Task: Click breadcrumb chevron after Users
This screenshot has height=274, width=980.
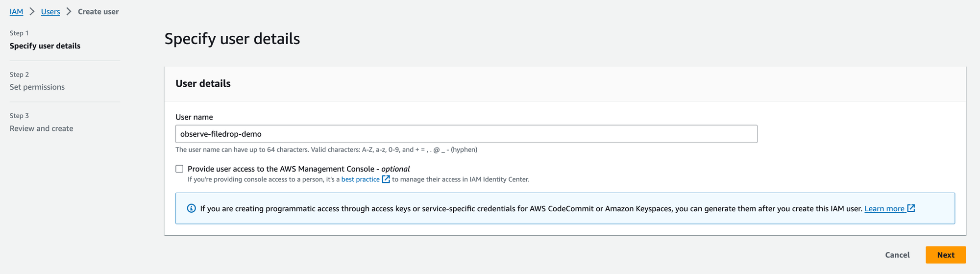Action: tap(69, 11)
